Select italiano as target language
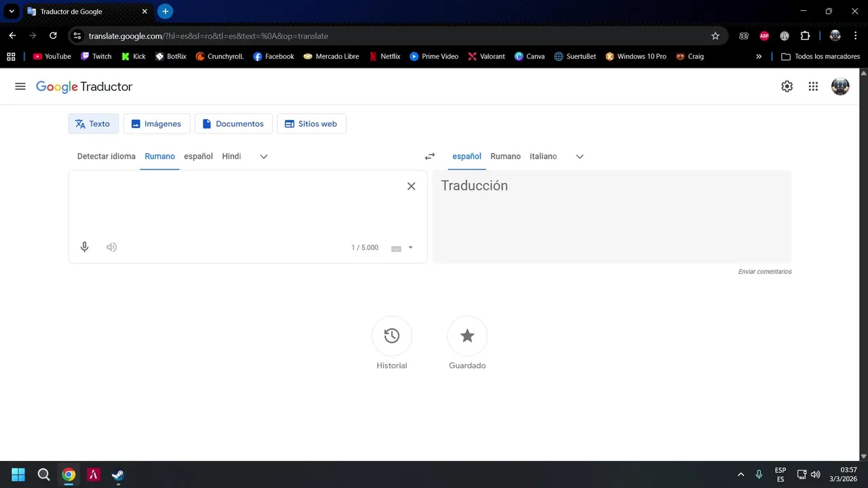868x488 pixels. [x=543, y=156]
